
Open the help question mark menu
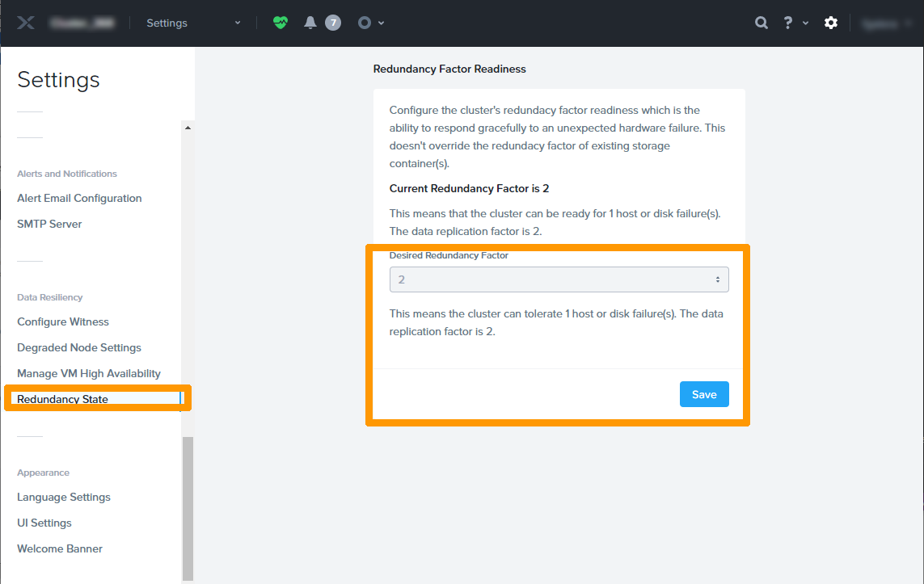[x=788, y=23]
